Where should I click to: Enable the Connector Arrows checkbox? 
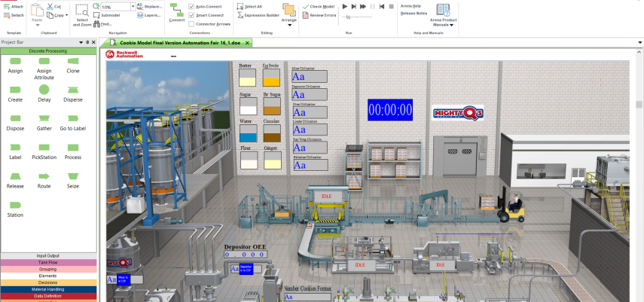191,24
